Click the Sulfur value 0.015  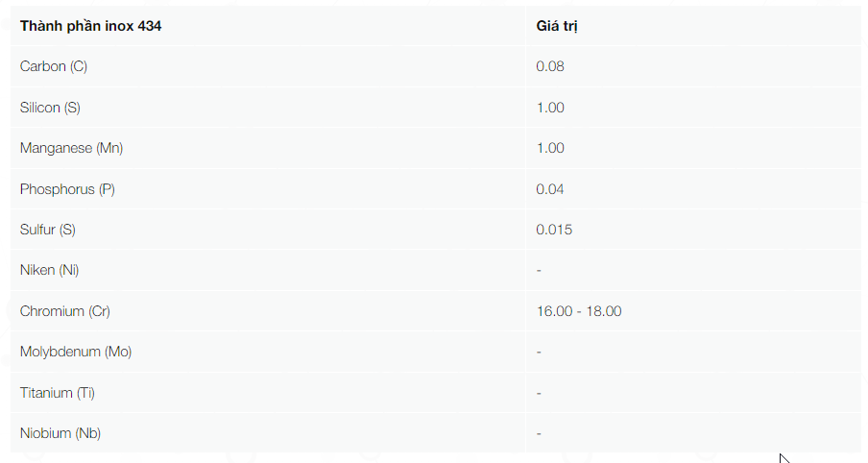pyautogui.click(x=554, y=230)
